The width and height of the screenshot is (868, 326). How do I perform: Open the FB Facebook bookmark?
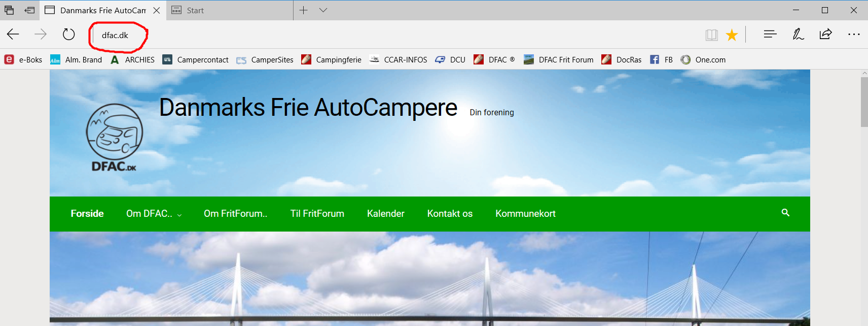click(x=661, y=60)
